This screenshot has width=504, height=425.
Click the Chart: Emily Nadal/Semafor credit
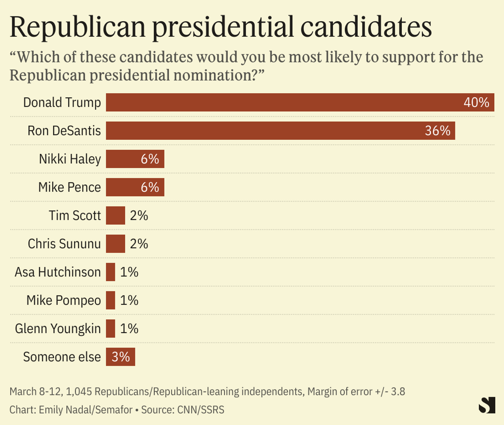coord(71,410)
